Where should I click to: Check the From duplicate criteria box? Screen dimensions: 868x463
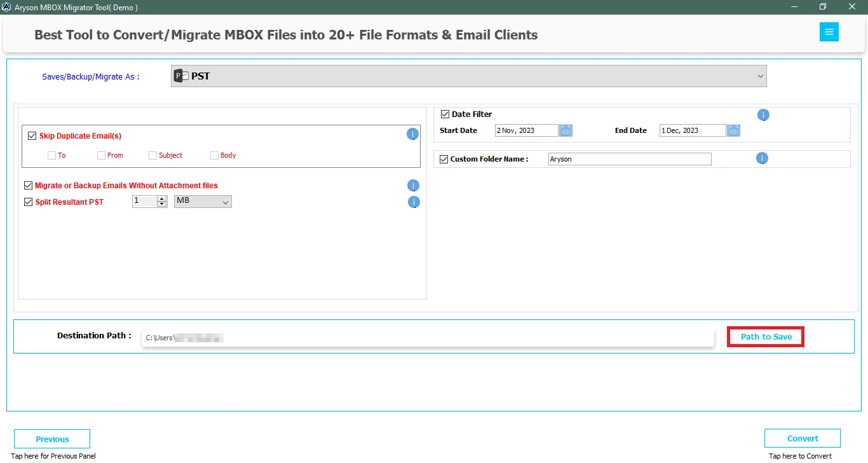(x=101, y=155)
